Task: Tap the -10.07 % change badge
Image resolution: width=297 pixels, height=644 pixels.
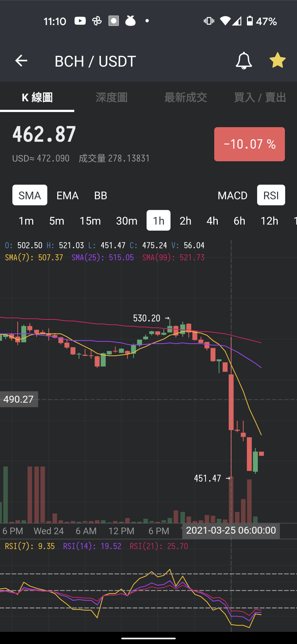Action: [249, 144]
